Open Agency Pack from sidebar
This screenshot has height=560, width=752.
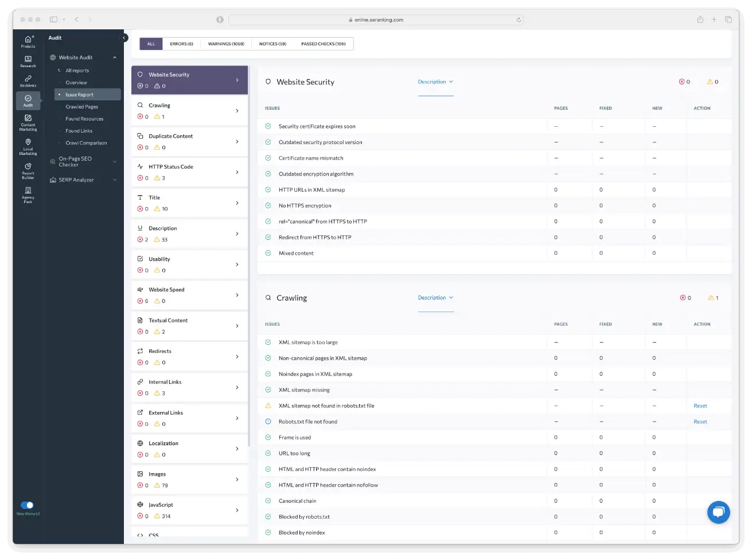coord(28,195)
